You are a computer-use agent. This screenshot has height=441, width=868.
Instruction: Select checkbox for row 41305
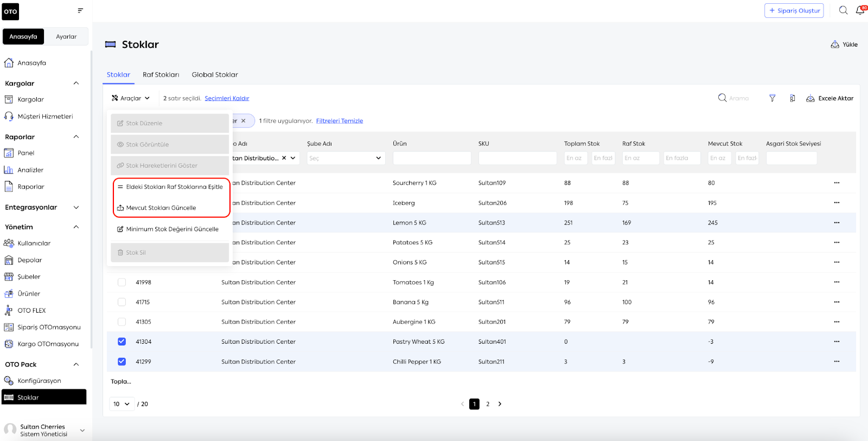(x=122, y=322)
